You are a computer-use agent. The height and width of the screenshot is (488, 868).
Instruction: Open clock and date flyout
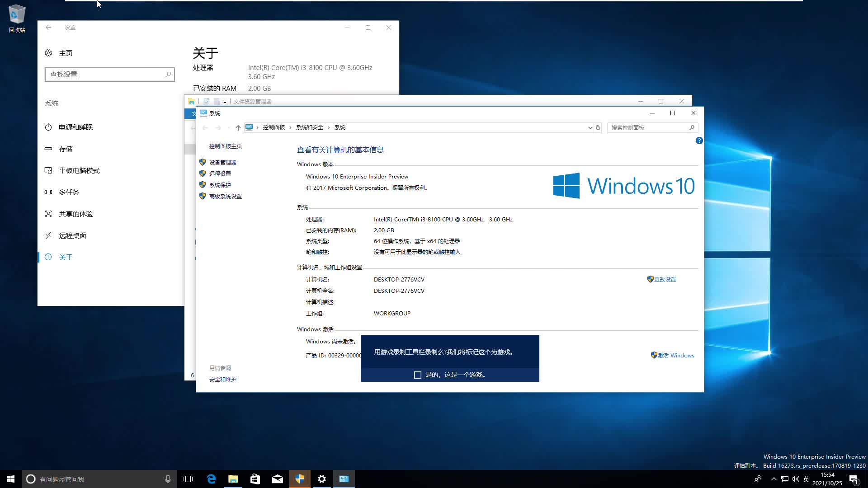(x=827, y=479)
